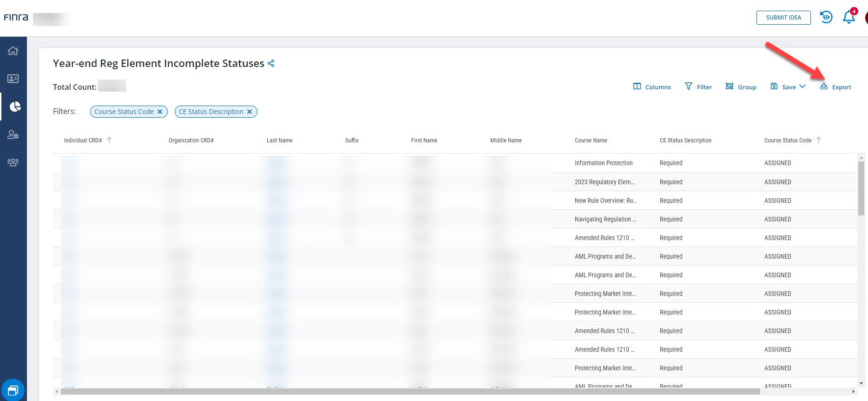Image resolution: width=868 pixels, height=401 pixels.
Task: Sort by the Individual CRD# column
Action: click(x=83, y=140)
